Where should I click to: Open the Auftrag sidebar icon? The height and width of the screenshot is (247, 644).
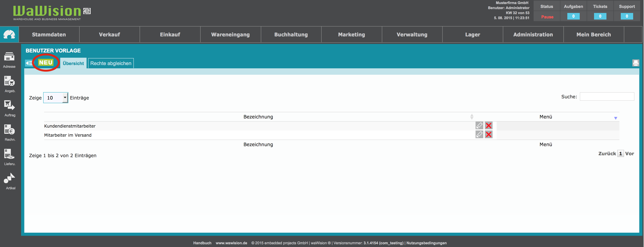tap(9, 105)
